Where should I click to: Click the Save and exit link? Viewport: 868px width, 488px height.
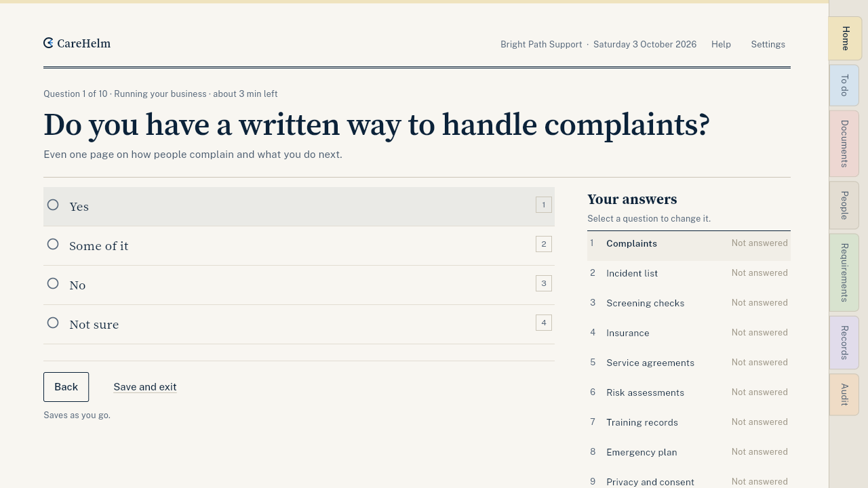pyautogui.click(x=145, y=387)
